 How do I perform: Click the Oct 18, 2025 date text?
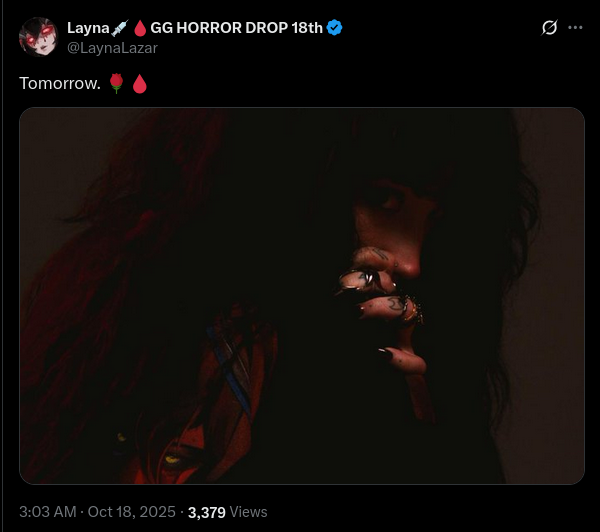click(x=132, y=512)
